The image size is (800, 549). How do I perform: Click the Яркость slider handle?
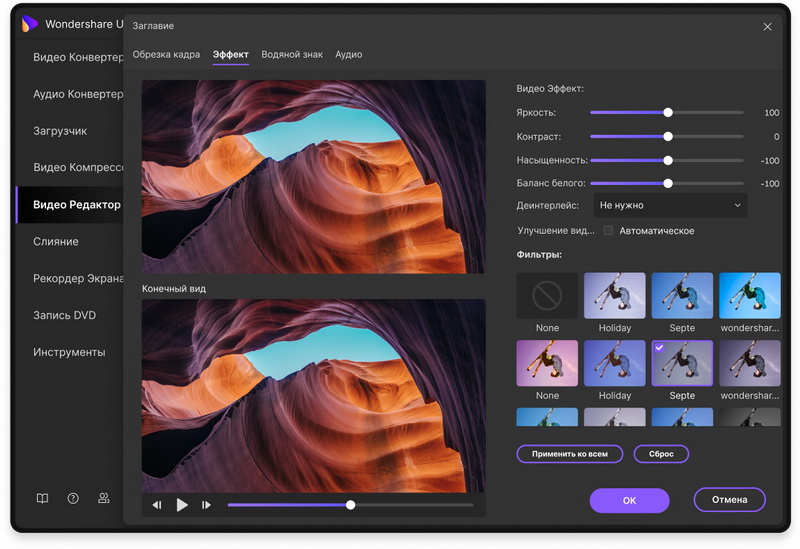click(x=668, y=113)
